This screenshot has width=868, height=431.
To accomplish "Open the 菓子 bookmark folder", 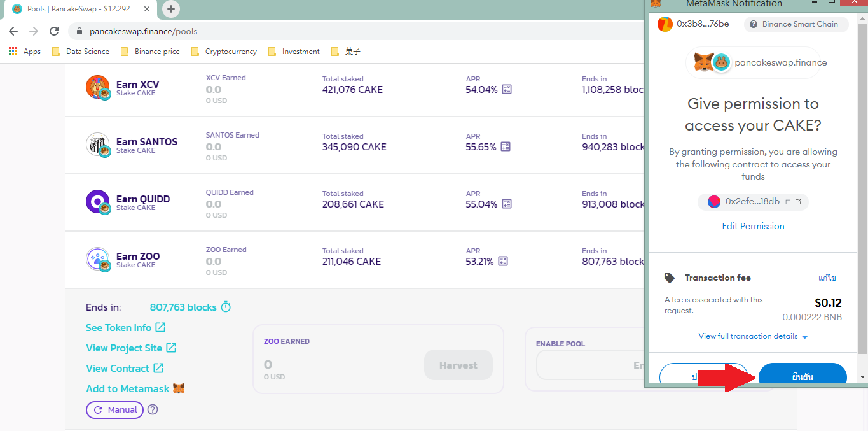I will [345, 52].
